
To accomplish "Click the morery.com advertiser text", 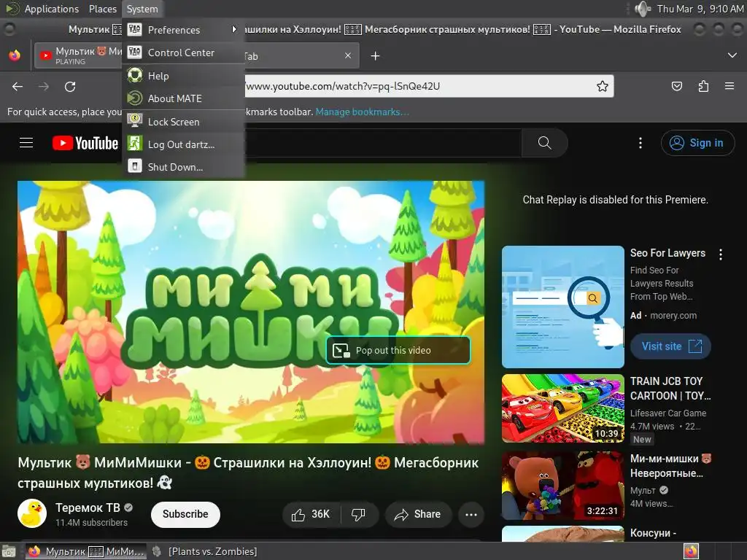I will pos(673,315).
